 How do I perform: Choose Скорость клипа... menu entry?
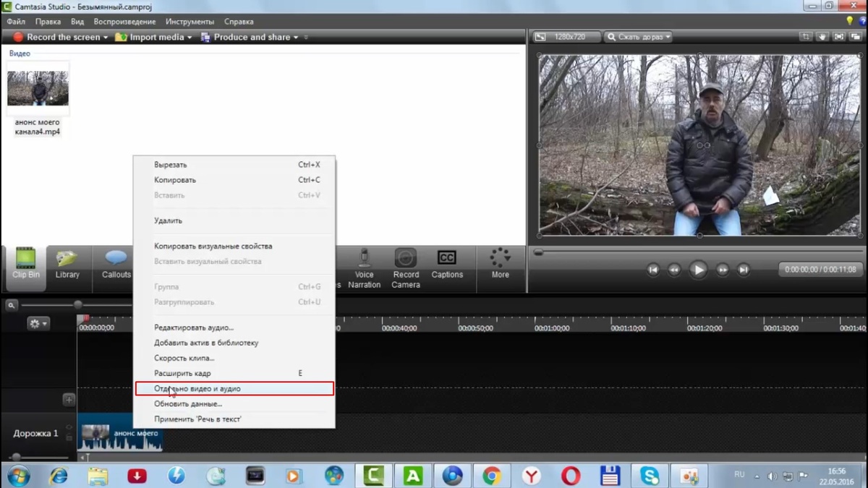[x=234, y=358]
